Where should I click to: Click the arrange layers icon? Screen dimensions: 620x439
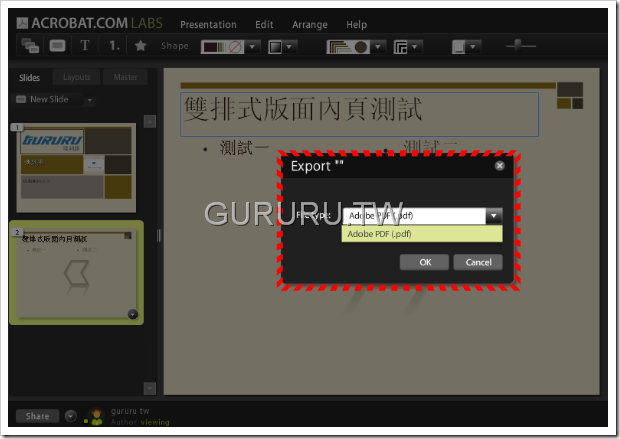coord(401,47)
